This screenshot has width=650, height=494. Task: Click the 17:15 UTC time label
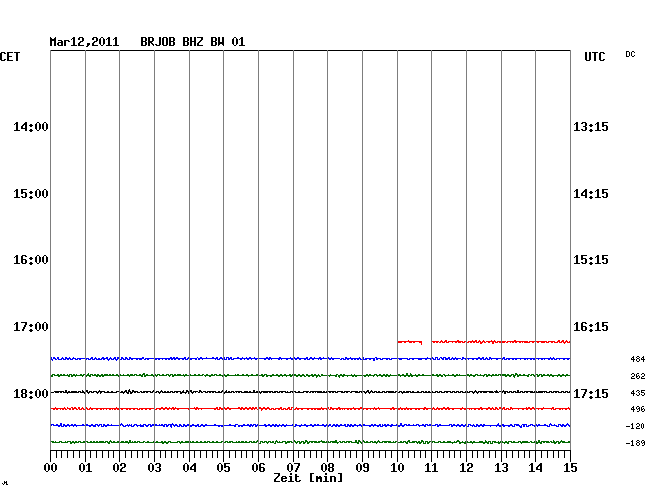coord(591,393)
